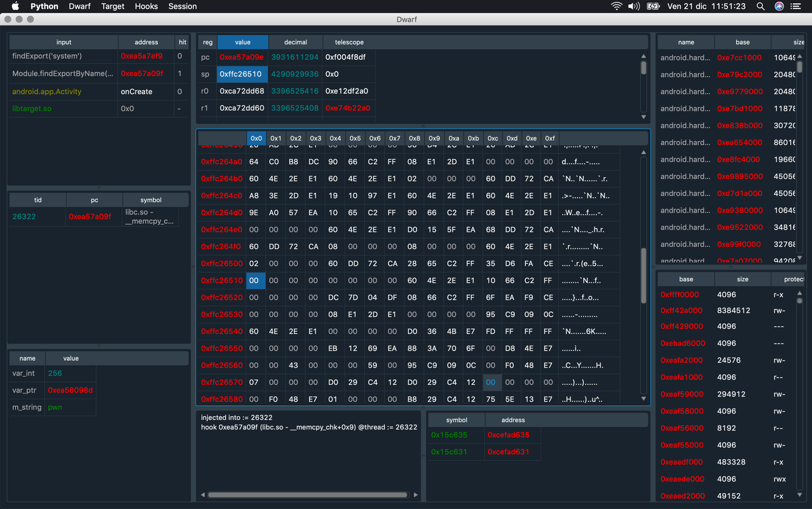Click the date and time display
This screenshot has width=812, height=509.
[x=706, y=6]
